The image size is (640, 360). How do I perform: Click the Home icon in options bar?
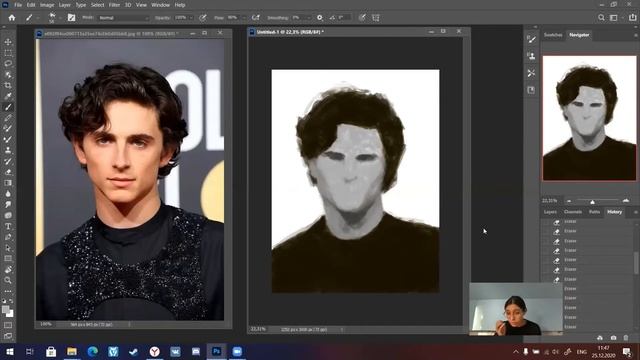(x=12, y=18)
